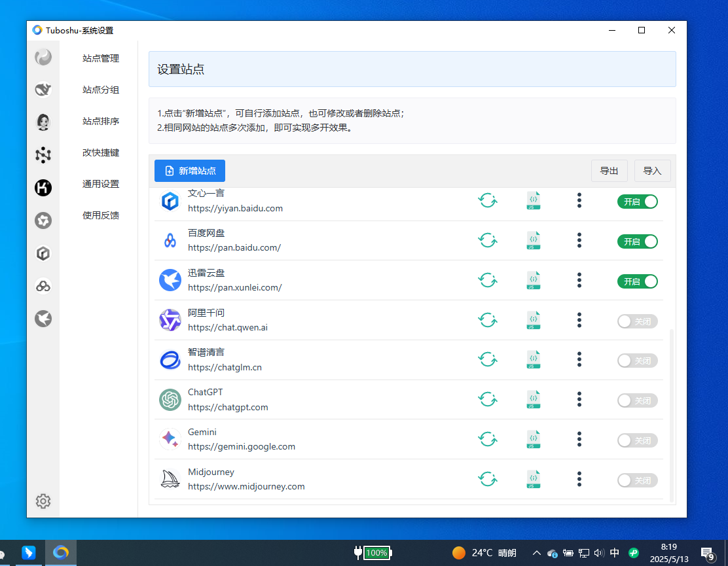Turn off the 迅雷云盘 switch

pos(638,281)
